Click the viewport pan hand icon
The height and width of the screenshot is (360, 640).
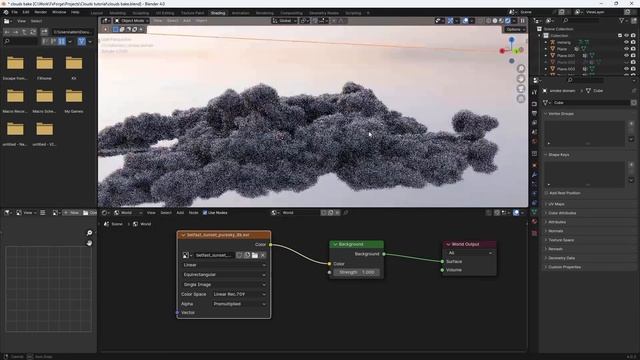(521, 79)
